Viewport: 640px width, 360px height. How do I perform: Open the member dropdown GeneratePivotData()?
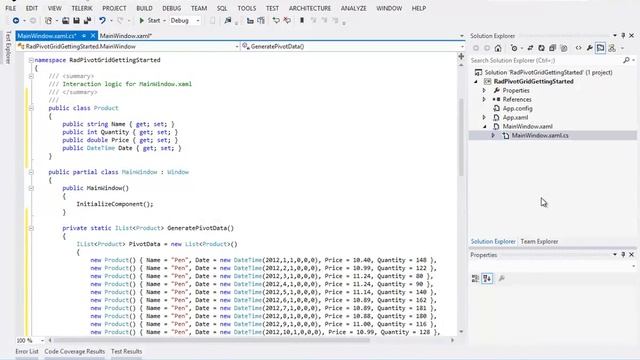click(353, 47)
